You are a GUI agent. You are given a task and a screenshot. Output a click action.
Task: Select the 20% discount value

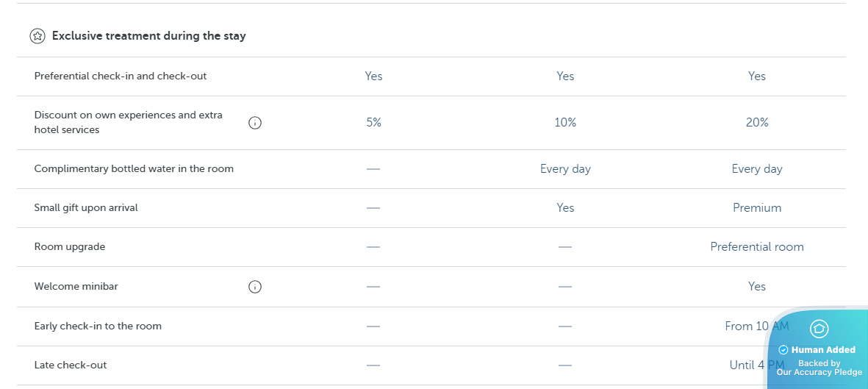pos(757,123)
